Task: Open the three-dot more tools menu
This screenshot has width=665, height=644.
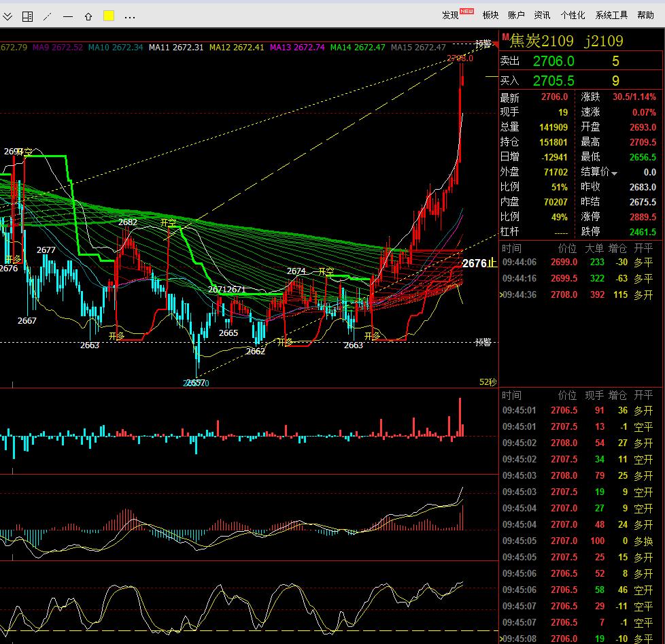Action: pos(130,18)
